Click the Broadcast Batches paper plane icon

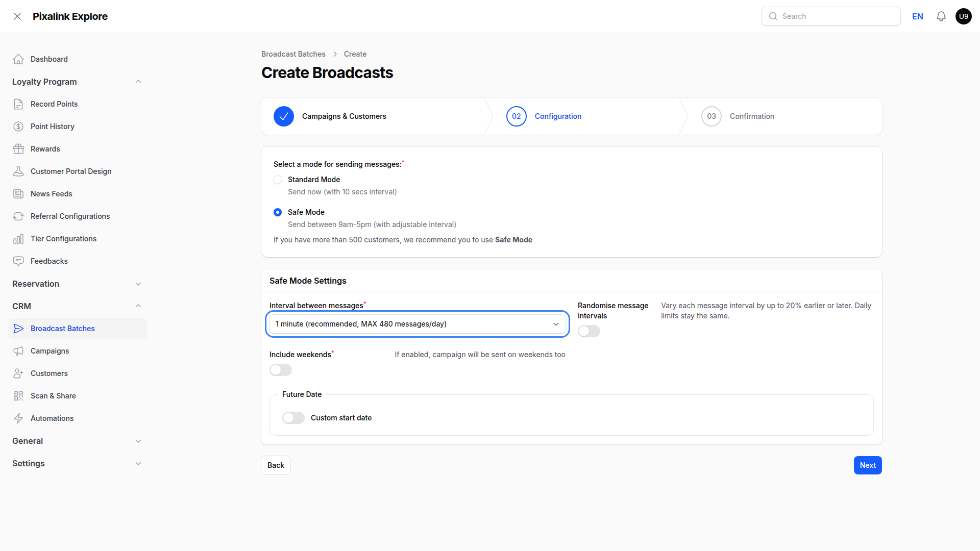(18, 329)
